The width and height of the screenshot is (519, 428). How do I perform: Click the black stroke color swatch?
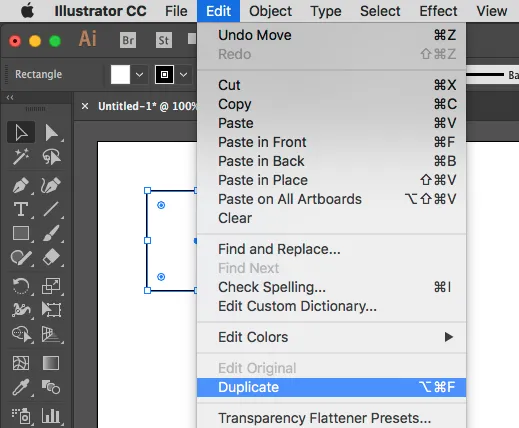click(164, 74)
